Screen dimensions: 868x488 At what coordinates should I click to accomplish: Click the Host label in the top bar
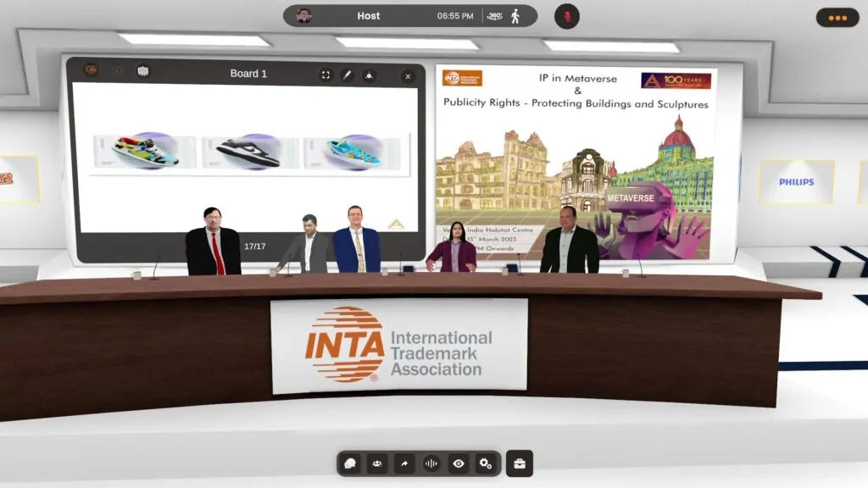[x=368, y=16]
